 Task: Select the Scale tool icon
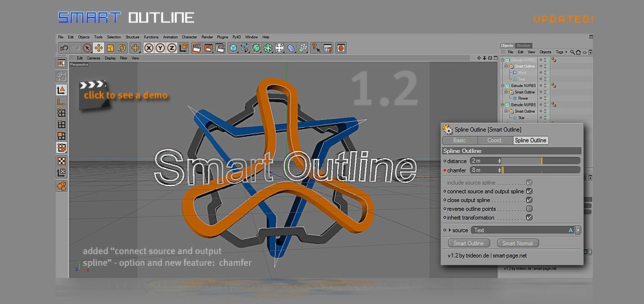tap(110, 48)
